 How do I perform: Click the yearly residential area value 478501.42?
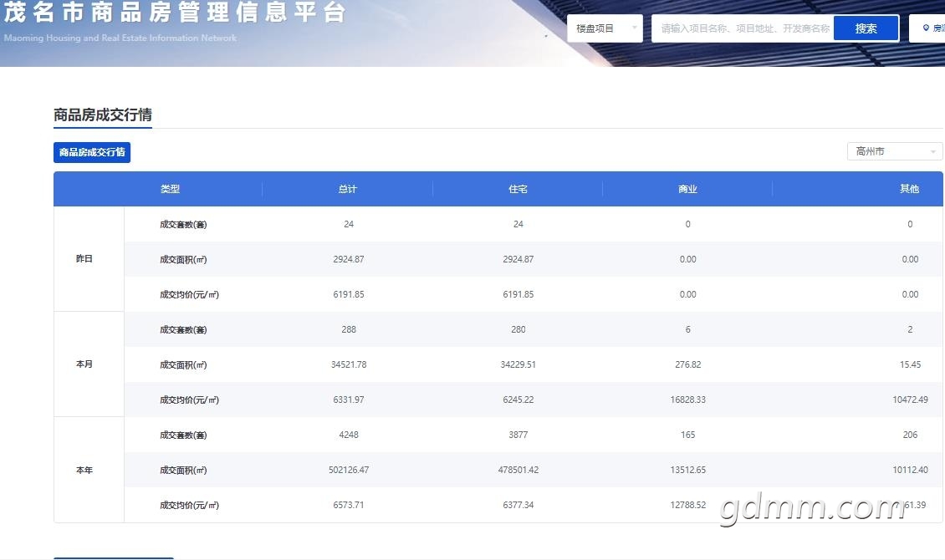coord(518,470)
